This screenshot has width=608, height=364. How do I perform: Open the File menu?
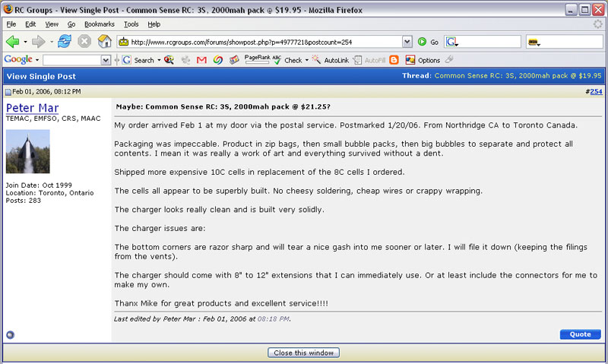coord(11,24)
